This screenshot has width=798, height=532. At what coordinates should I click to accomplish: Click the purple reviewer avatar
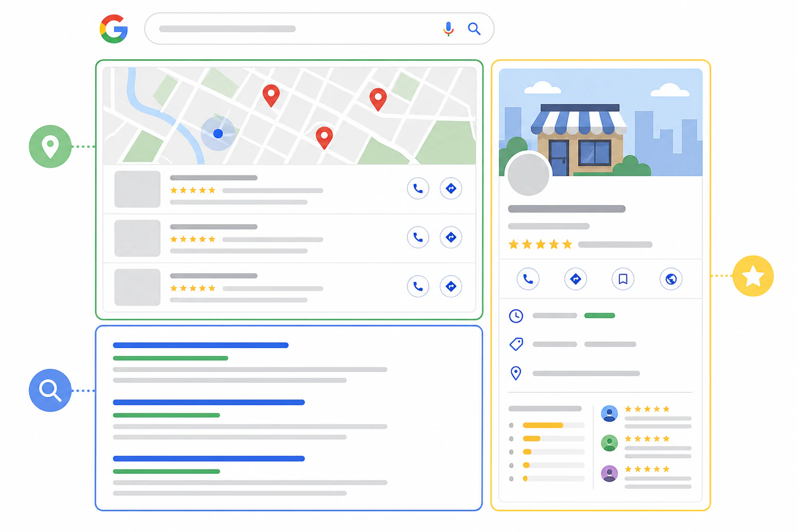pyautogui.click(x=609, y=473)
